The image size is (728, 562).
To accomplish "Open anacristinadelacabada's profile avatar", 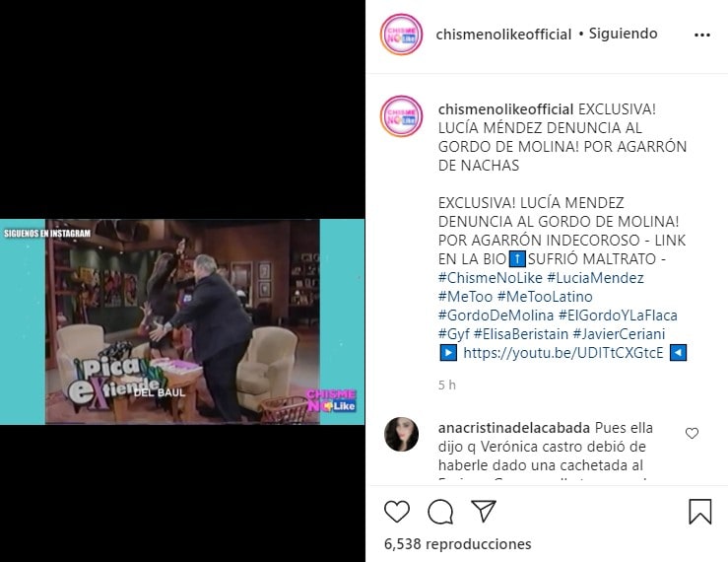I will [402, 434].
